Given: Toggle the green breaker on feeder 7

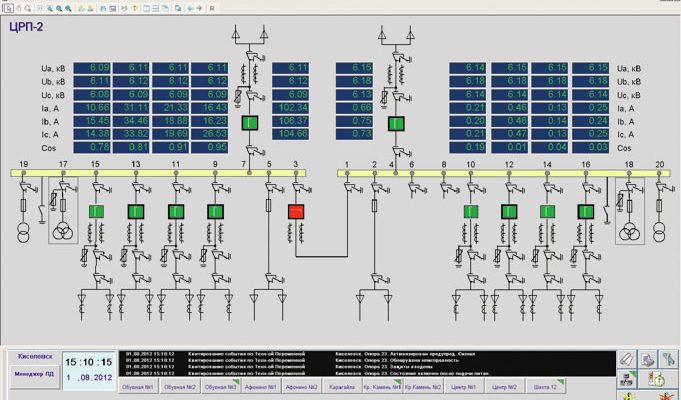Looking at the screenshot, I should [x=249, y=123].
